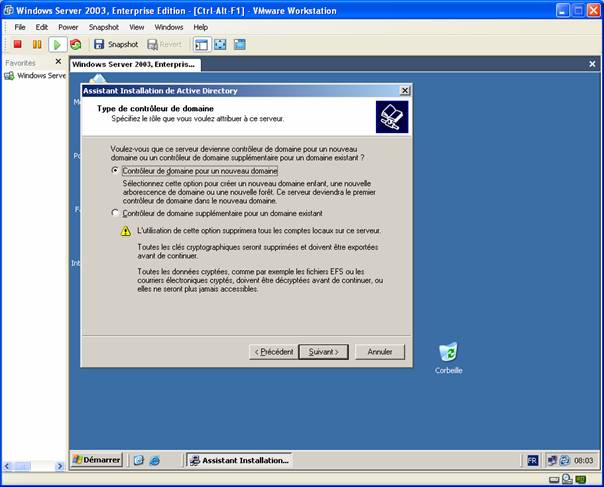Click the VMware hard disk status icon
This screenshot has height=487, width=604.
coord(554,480)
